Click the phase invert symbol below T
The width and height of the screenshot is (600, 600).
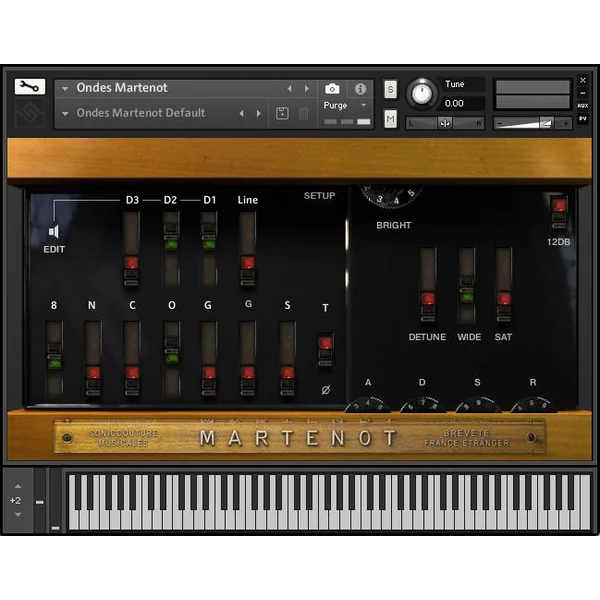click(x=326, y=390)
